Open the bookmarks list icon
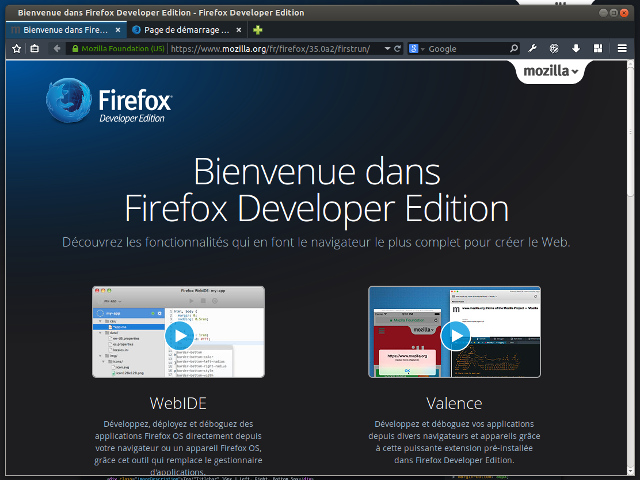 click(x=35, y=49)
